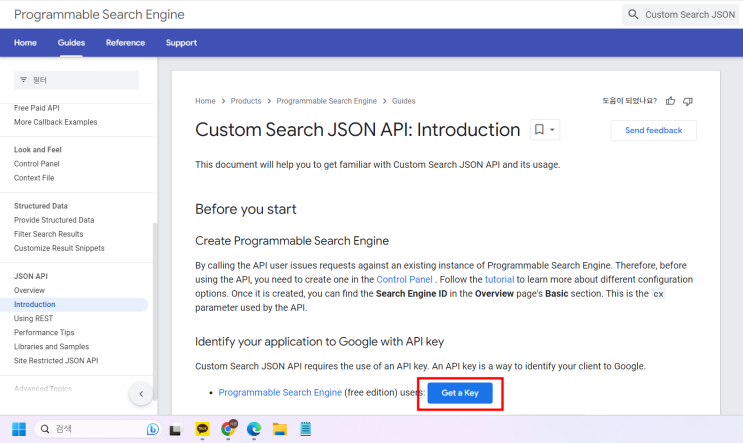Click the Bing icon in taskbar search
The height and width of the screenshot is (443, 743).
pyautogui.click(x=153, y=429)
